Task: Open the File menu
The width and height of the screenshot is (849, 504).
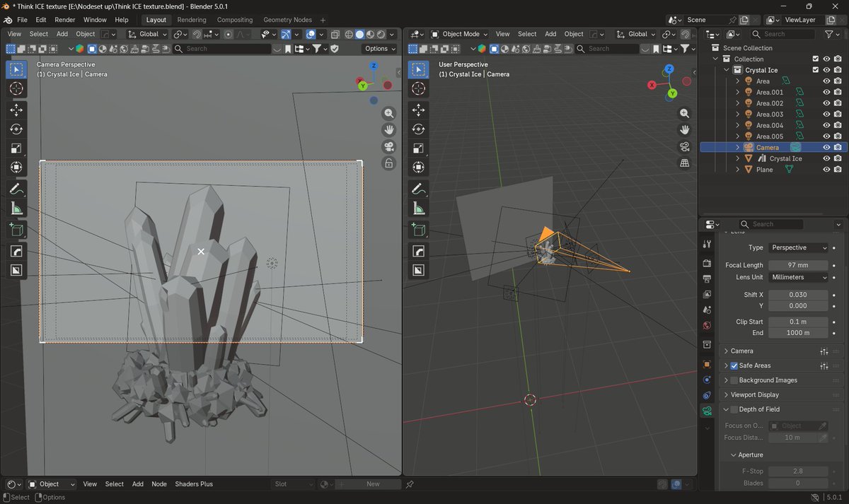Action: 22,20
